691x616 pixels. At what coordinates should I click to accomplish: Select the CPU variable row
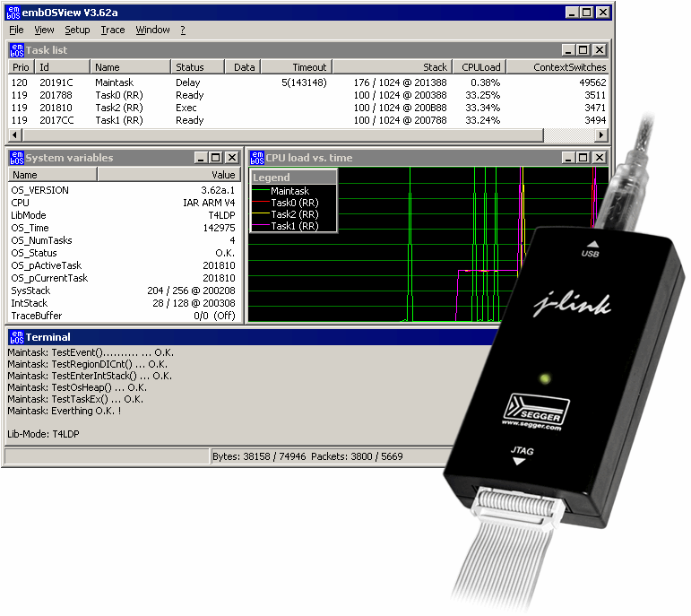pos(124,203)
